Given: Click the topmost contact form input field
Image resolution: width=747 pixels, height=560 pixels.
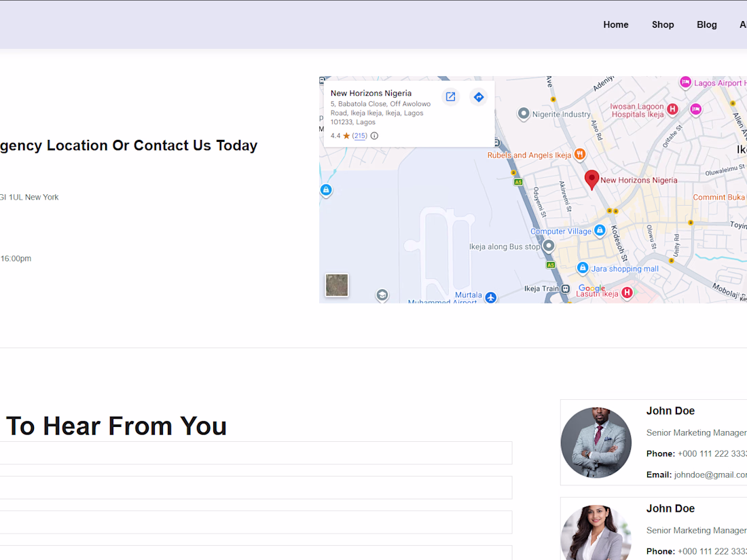Looking at the screenshot, I should [256, 453].
